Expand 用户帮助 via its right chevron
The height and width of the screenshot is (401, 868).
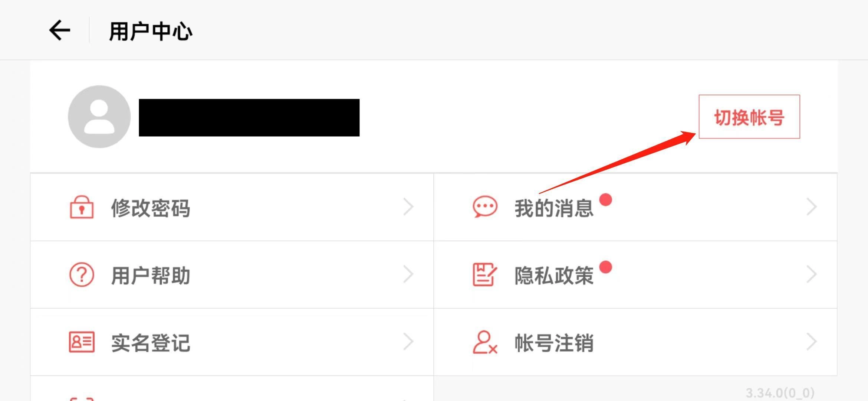coord(408,274)
